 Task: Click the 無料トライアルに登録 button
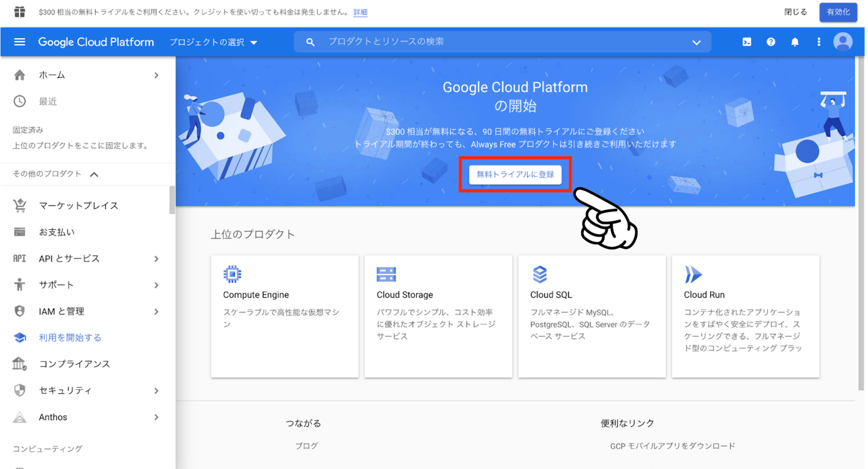click(515, 174)
